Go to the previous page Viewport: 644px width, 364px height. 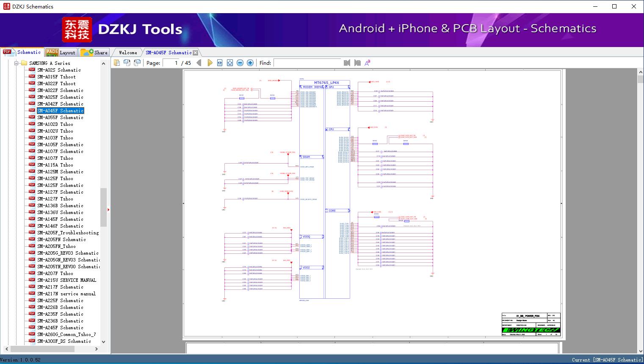[x=199, y=63]
